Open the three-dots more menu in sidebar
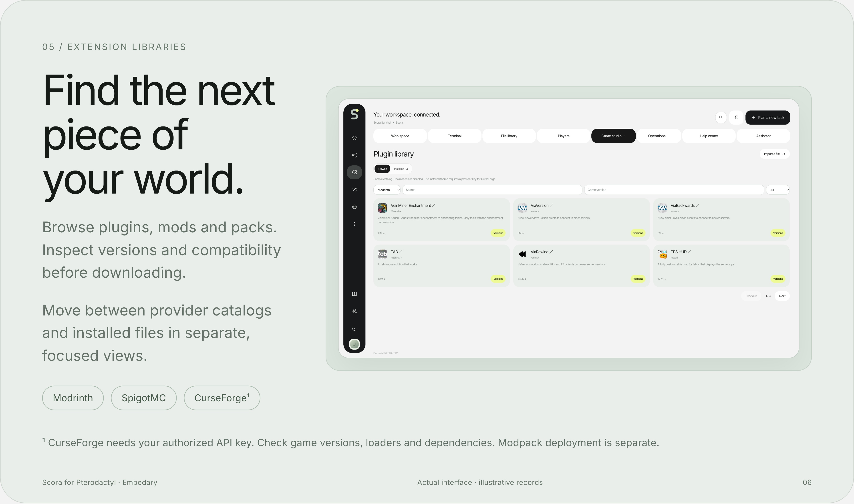 (x=354, y=224)
